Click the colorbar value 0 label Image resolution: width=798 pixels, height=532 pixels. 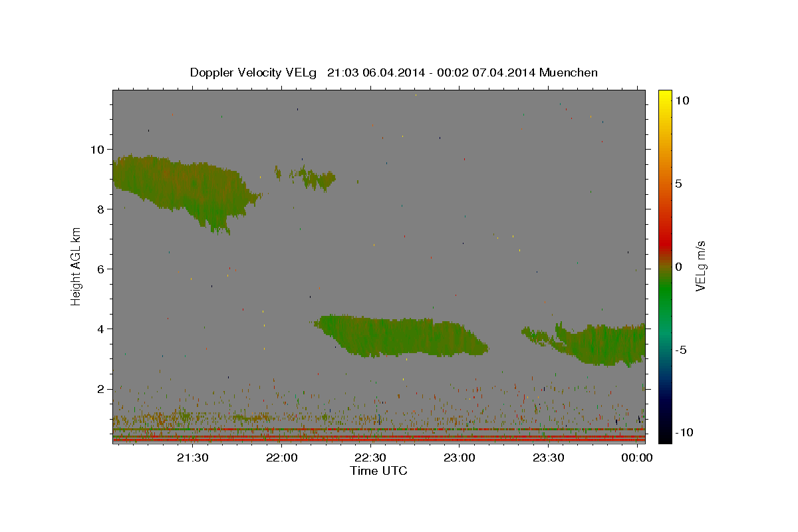(678, 267)
